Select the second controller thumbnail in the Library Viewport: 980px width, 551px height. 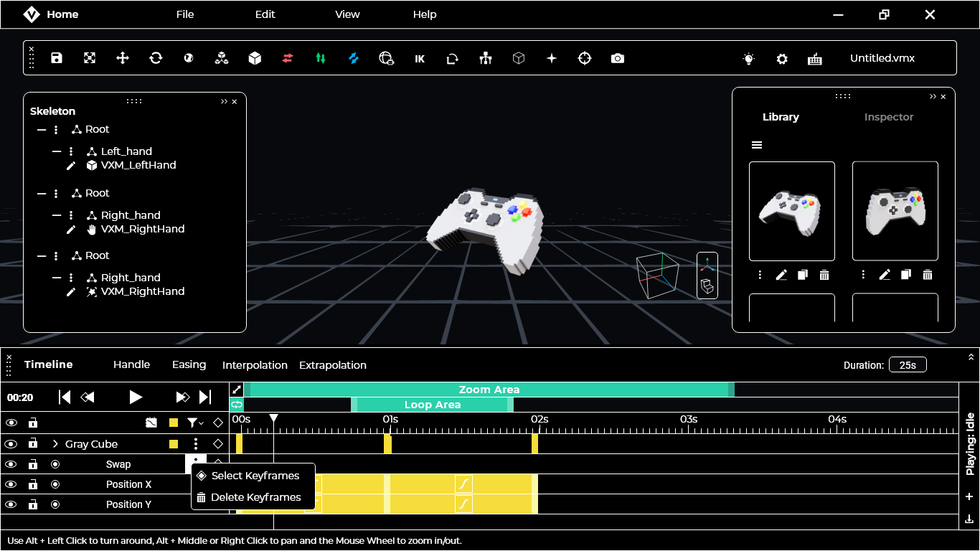click(x=895, y=210)
